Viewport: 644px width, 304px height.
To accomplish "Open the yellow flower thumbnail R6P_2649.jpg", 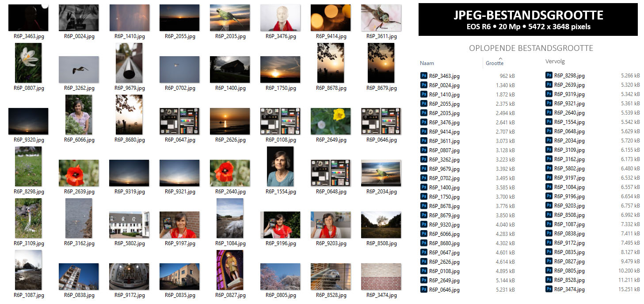I will (x=331, y=121).
